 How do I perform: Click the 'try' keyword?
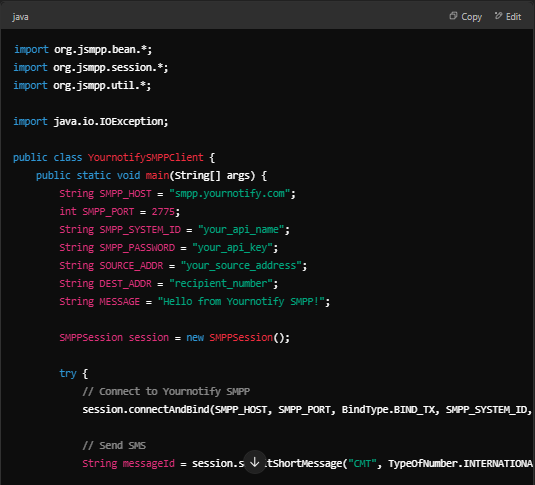tap(68, 373)
